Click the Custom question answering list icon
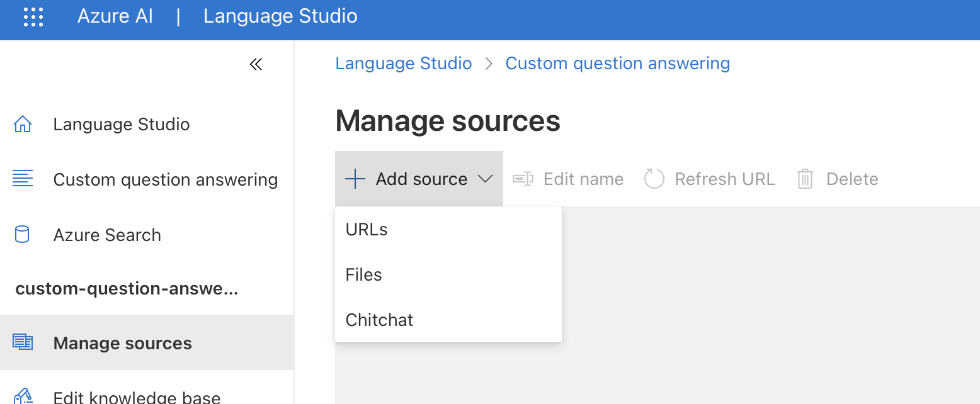Viewport: 980px width, 404px height. [23, 179]
